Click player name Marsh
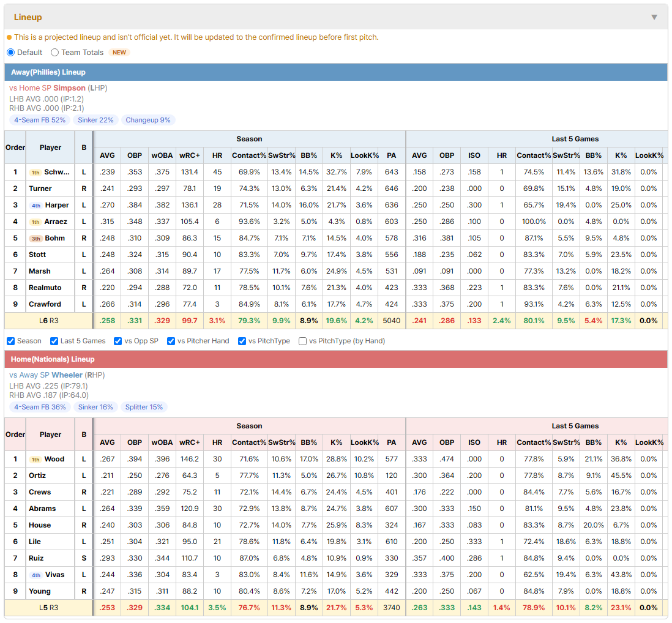 coord(39,271)
